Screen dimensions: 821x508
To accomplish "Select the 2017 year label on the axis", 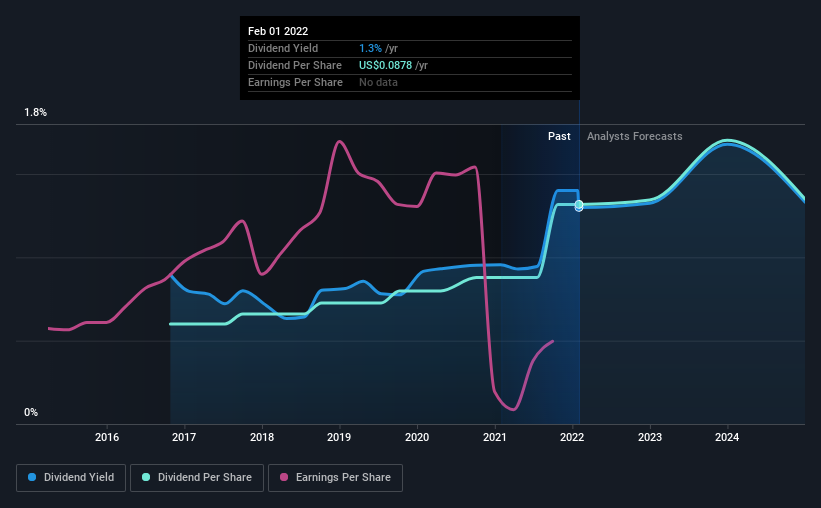I will 184,437.
